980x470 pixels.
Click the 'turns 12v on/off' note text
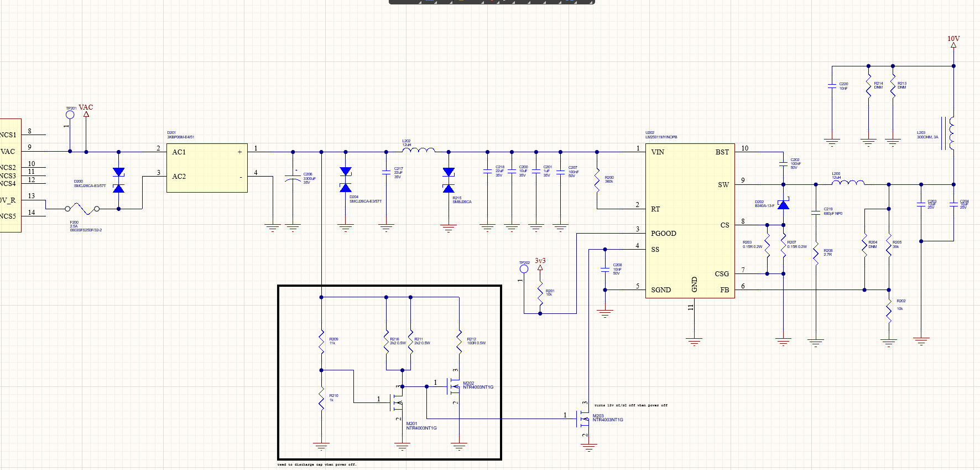pyautogui.click(x=630, y=405)
